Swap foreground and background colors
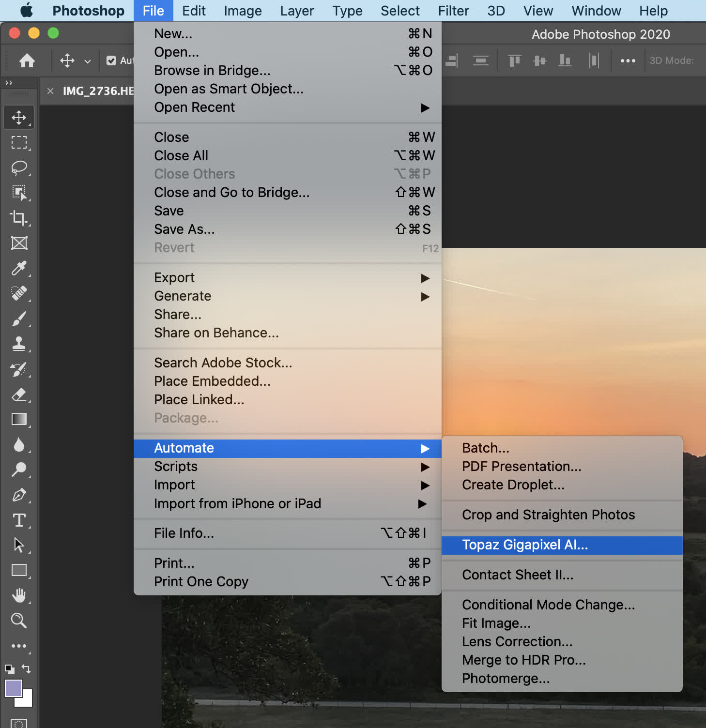 click(27, 669)
